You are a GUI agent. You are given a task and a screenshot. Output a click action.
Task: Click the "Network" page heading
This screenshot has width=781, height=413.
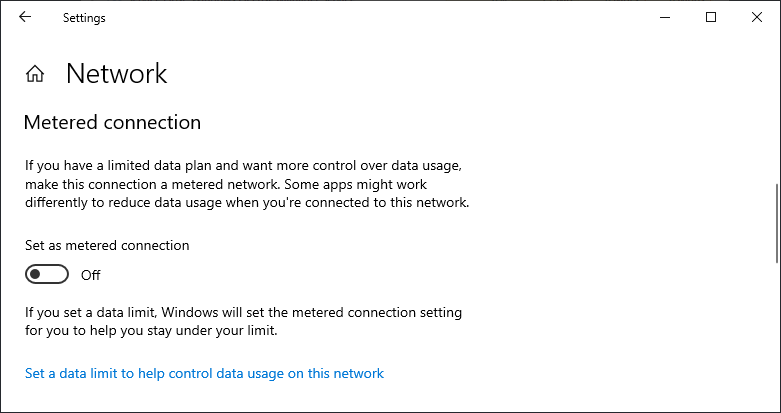[116, 74]
